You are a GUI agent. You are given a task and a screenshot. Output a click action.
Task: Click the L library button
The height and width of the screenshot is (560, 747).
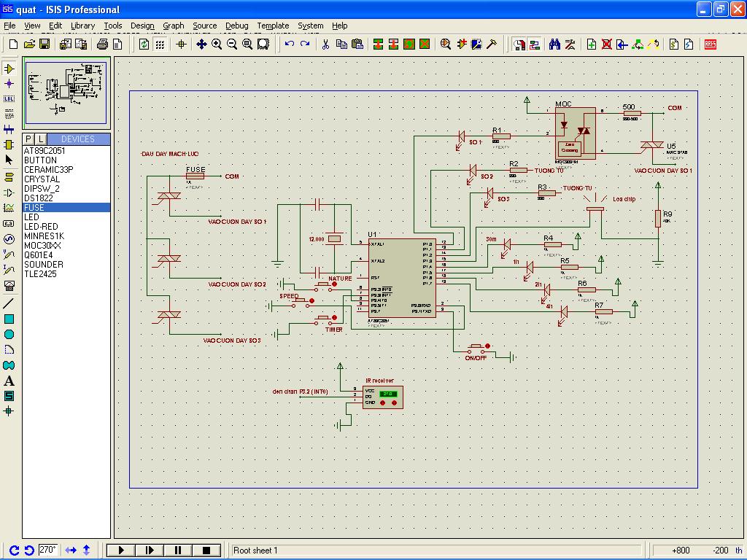point(41,139)
